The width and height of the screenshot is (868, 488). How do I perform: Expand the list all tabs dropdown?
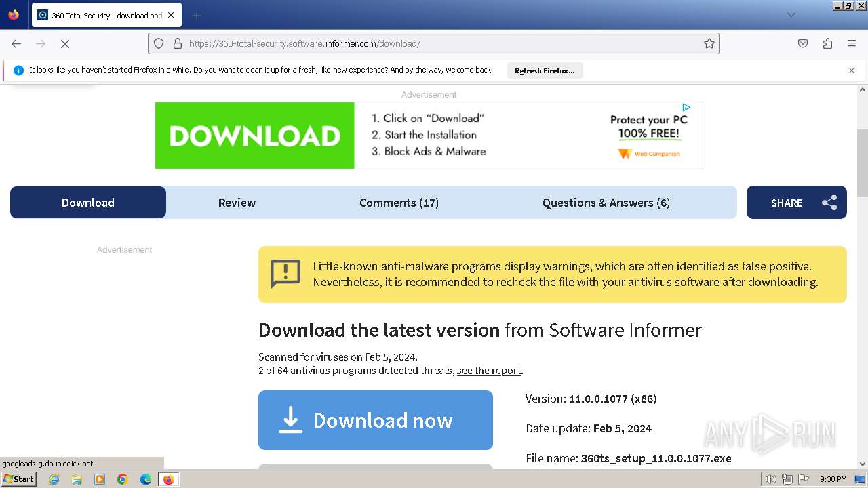791,15
